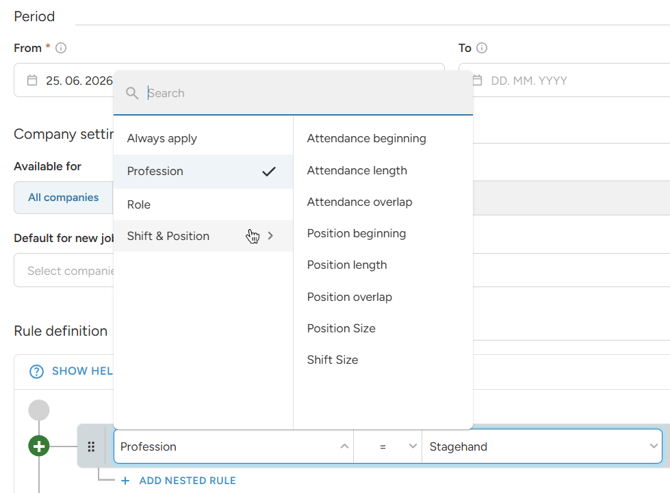Click the checkmark beside Profession
The width and height of the screenshot is (670, 493).
[x=269, y=172]
